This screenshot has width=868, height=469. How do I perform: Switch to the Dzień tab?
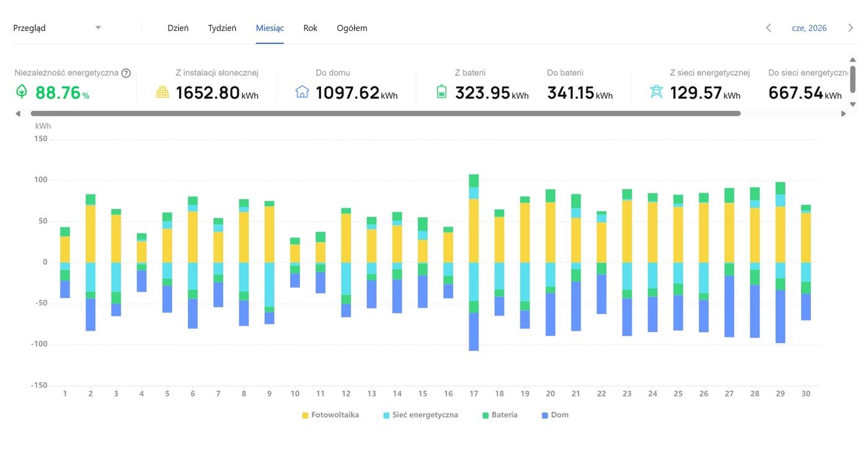(178, 28)
